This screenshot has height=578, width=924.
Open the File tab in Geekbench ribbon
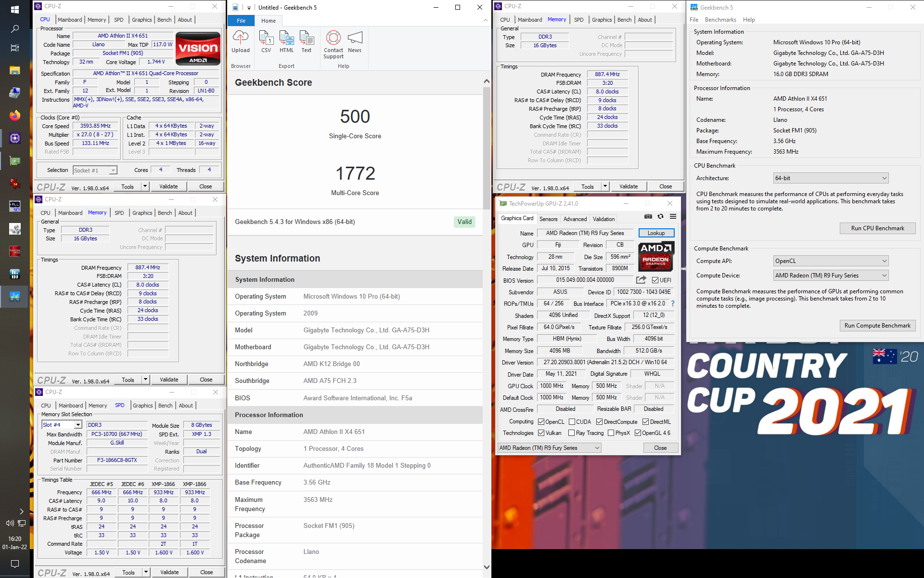[x=241, y=21]
